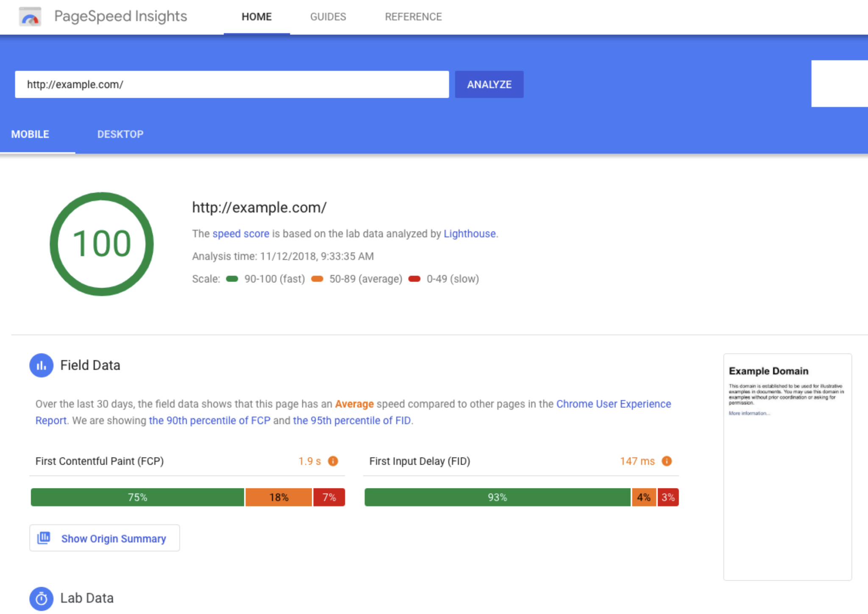Click the Field Data bar chart icon

pos(41,365)
